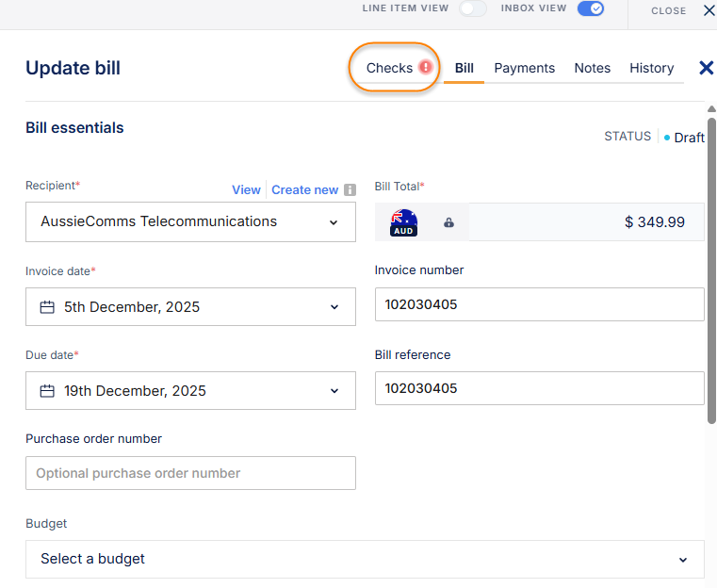The height and width of the screenshot is (588, 717).
Task: Expand the Recipient dropdown
Action: click(x=333, y=222)
